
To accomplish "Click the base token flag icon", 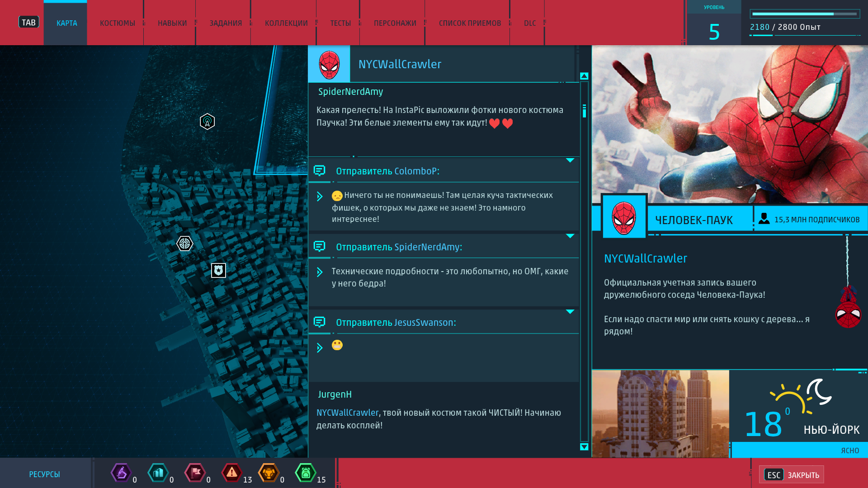I will pos(195,473).
